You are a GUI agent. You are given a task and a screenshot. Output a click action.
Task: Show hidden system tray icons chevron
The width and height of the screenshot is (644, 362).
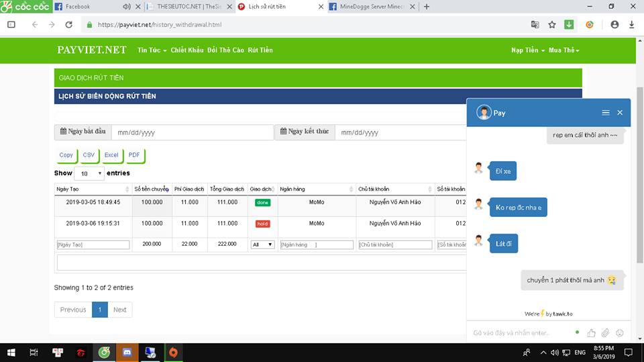pos(543,353)
